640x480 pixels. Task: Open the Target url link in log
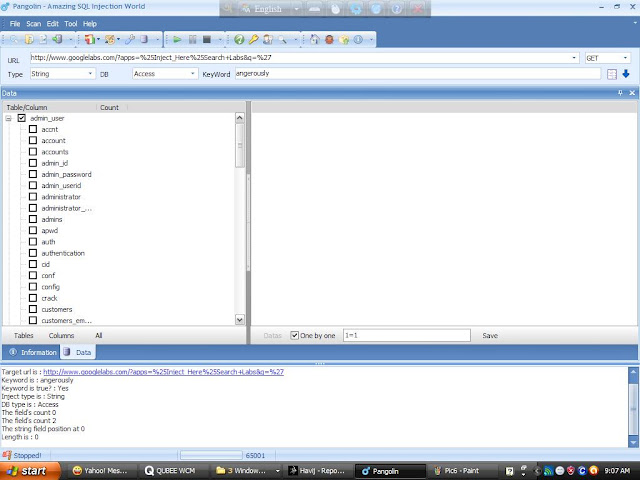tap(163, 372)
